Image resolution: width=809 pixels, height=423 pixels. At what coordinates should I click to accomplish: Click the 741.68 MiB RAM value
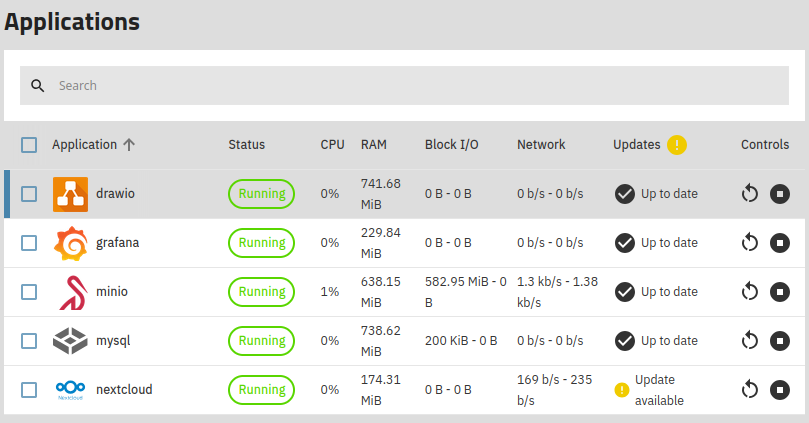[381, 194]
